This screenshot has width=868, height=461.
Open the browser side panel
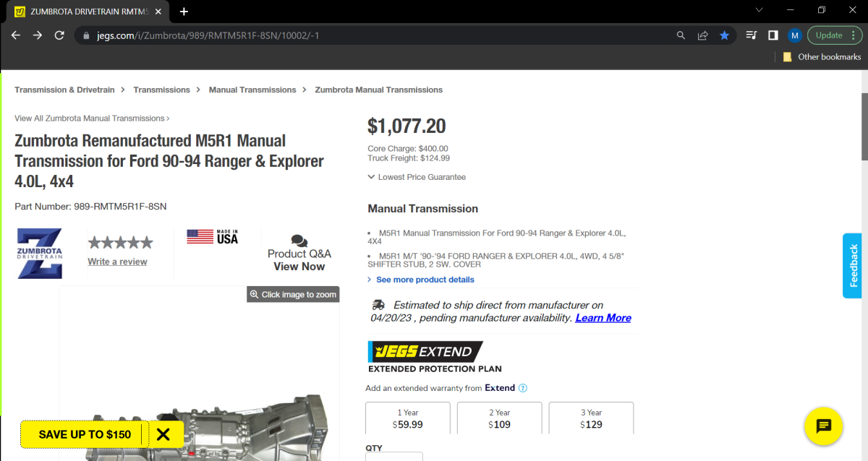point(773,35)
